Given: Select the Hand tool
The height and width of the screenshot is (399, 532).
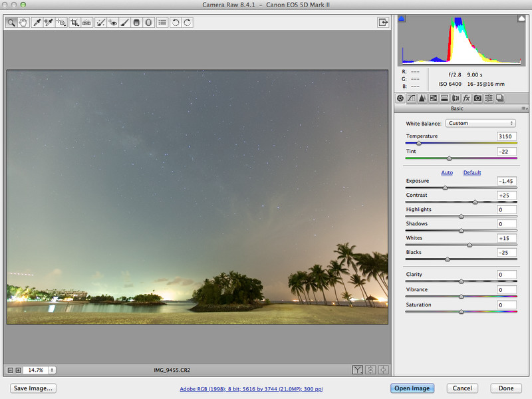Looking at the screenshot, I should [23, 23].
